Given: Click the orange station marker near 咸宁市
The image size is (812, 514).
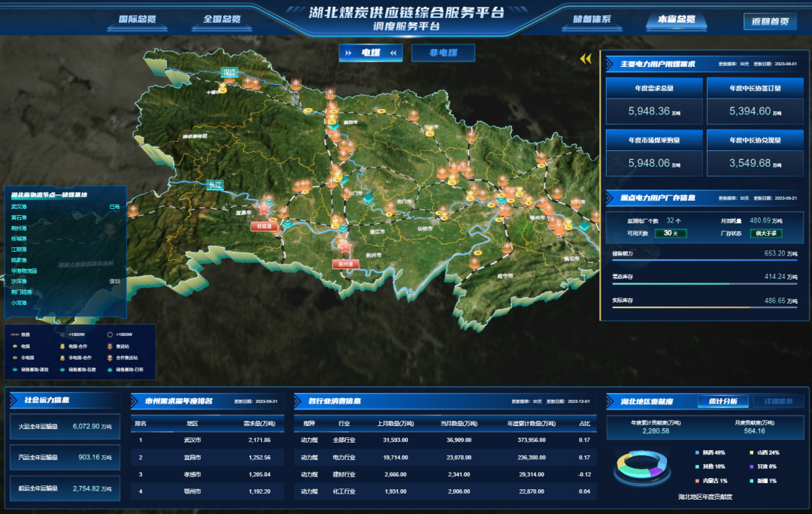Looking at the screenshot, I should pyautogui.click(x=507, y=248).
